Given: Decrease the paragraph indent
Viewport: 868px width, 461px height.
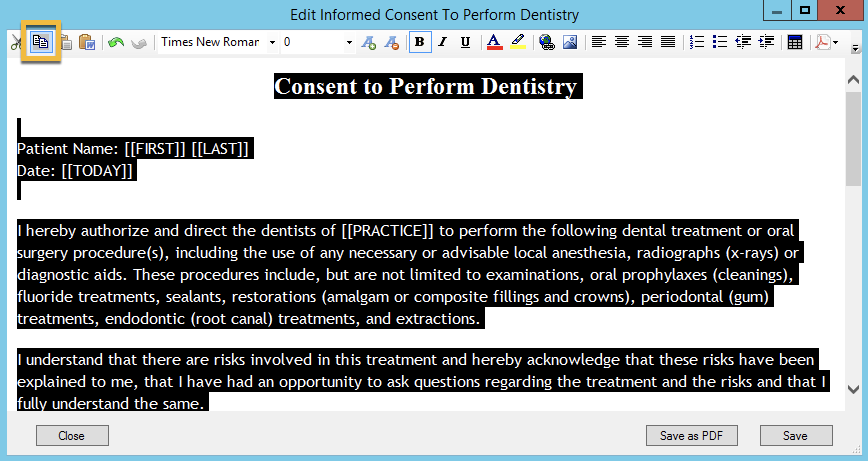Looking at the screenshot, I should click(x=743, y=42).
